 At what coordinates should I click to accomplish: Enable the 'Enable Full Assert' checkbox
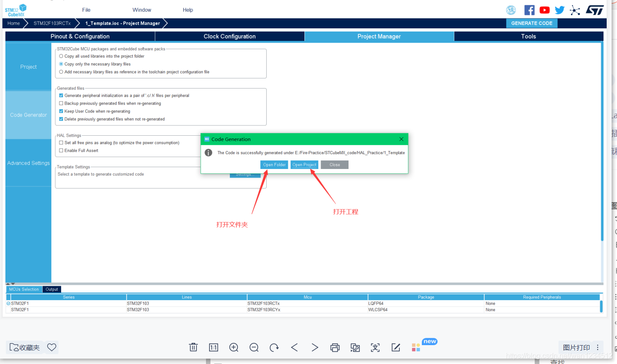pyautogui.click(x=61, y=151)
